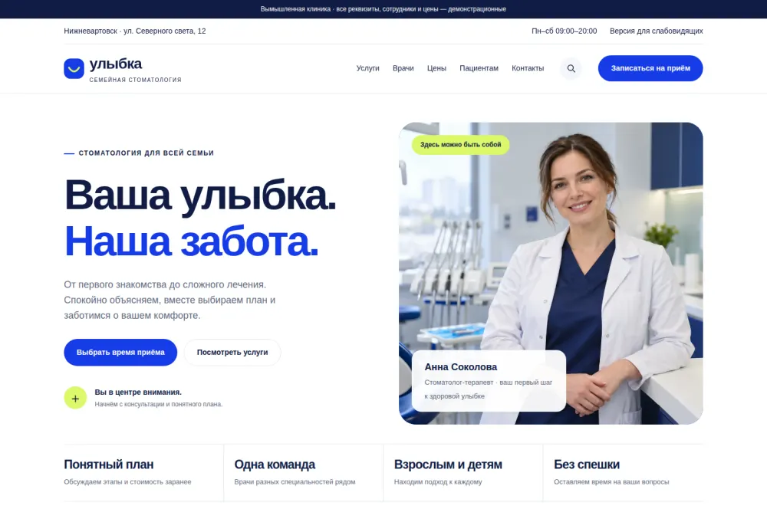Image resolution: width=767 pixels, height=532 pixels.
Task: Open Версия для слабовидящих link
Action: click(x=656, y=31)
